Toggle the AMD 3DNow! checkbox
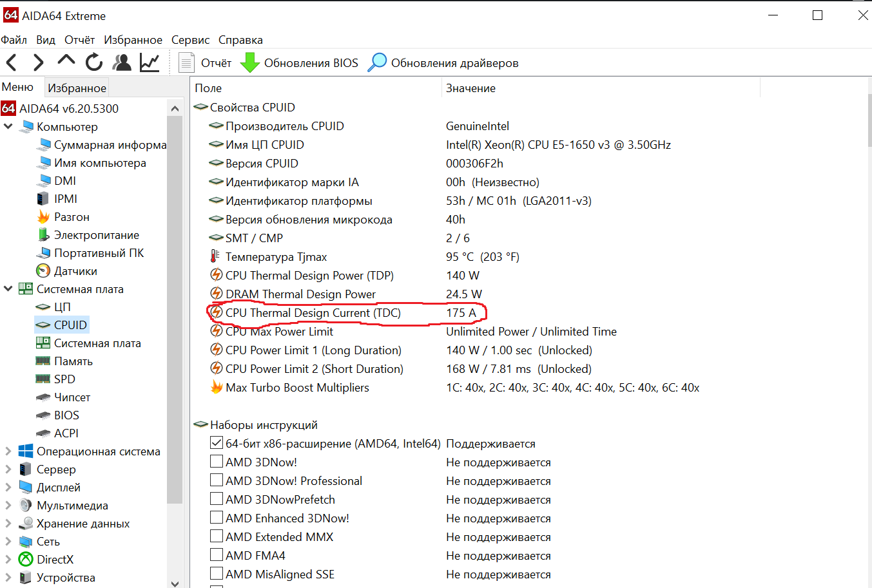This screenshot has height=588, width=872. pyautogui.click(x=217, y=462)
